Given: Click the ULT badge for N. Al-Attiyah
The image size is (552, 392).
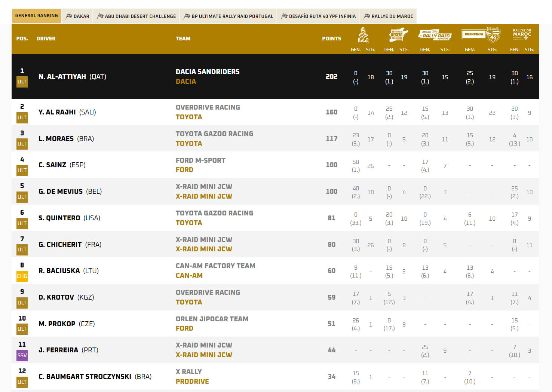Looking at the screenshot, I should tap(22, 82).
